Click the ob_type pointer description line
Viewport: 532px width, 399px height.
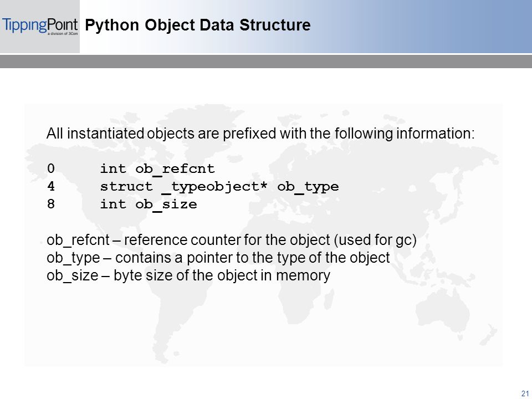218,258
